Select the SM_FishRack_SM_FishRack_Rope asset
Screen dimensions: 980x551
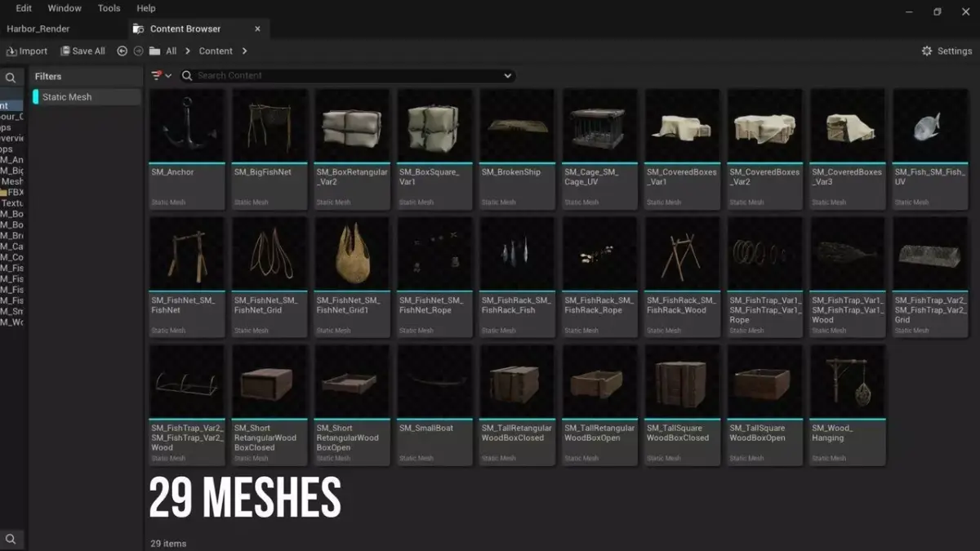[599, 278]
